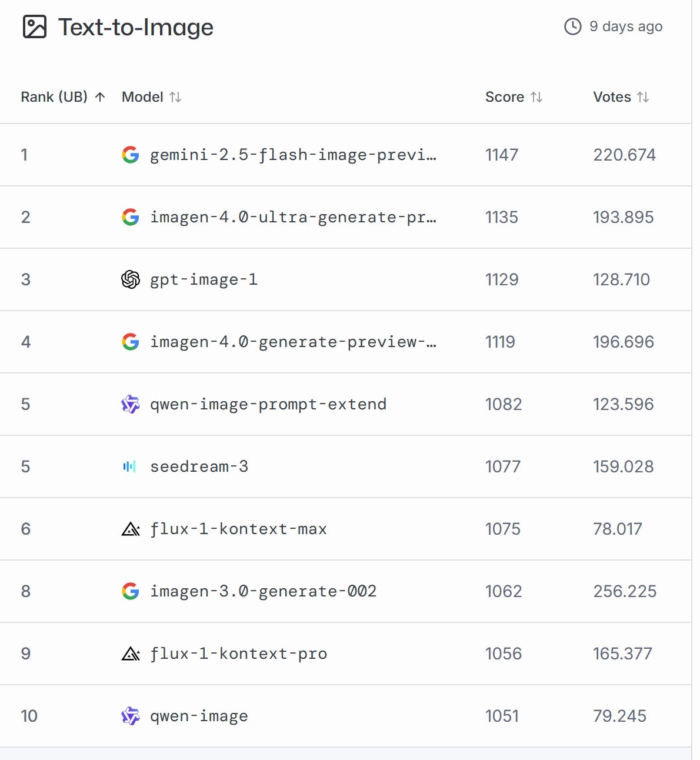Click score value 1119
The image size is (700, 760).
coord(500,342)
